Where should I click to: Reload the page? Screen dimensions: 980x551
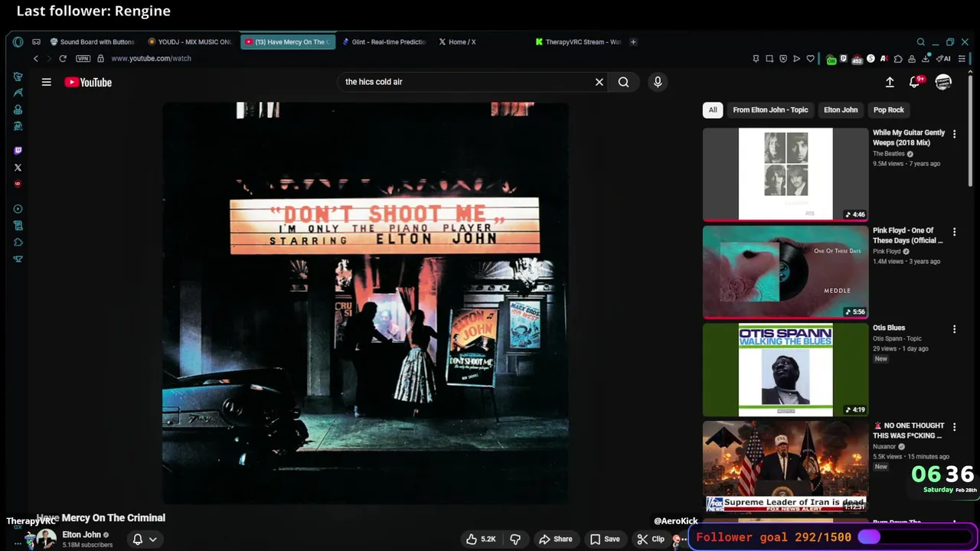63,58
